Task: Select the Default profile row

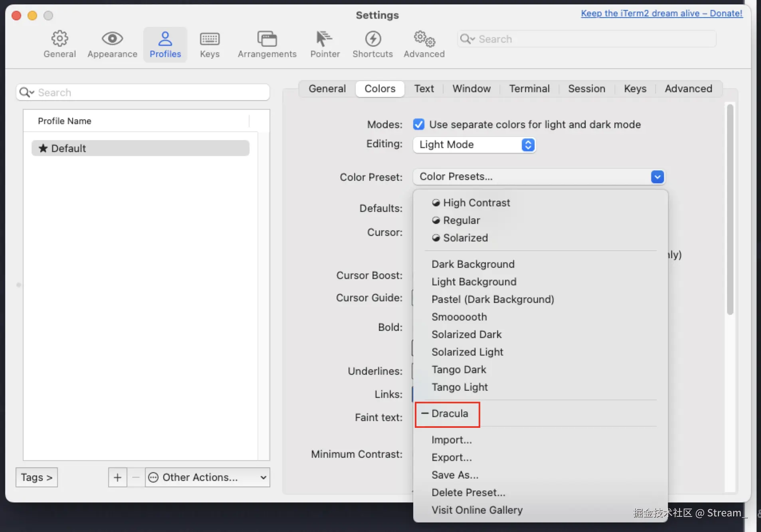Action: 141,148
